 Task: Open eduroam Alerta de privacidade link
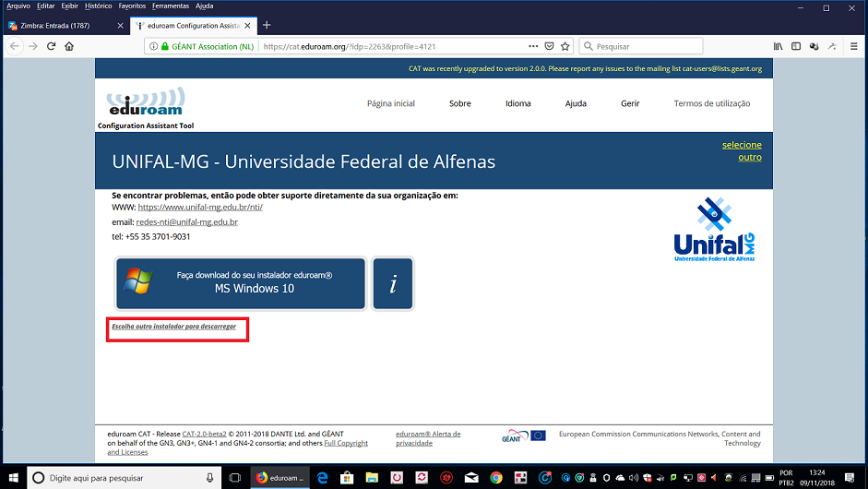428,438
